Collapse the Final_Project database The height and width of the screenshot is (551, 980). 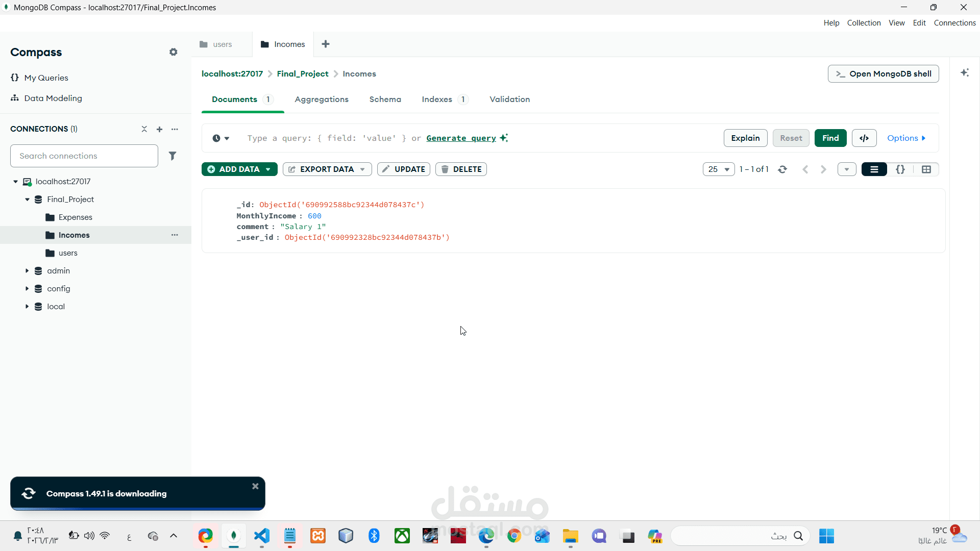[x=27, y=199]
